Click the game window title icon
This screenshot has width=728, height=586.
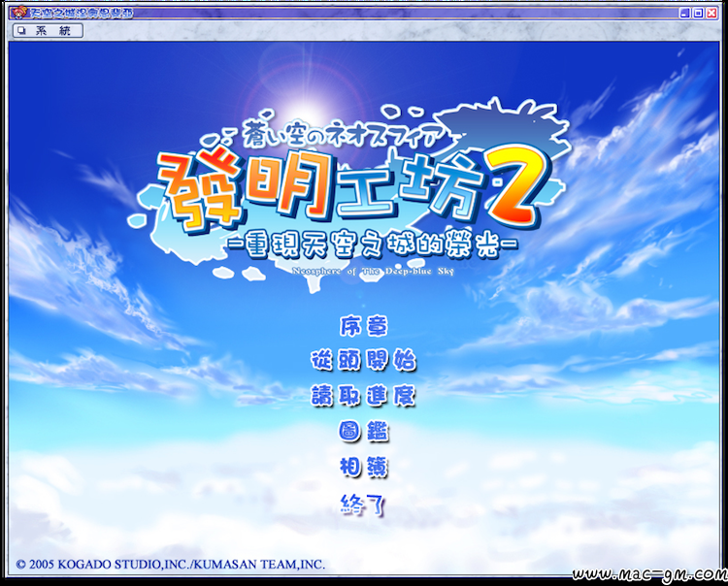tap(17, 12)
